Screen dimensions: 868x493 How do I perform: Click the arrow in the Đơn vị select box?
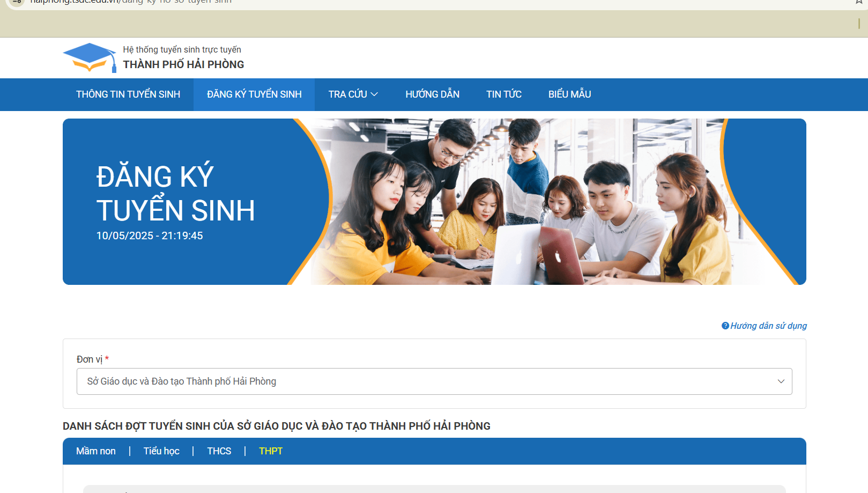(781, 381)
